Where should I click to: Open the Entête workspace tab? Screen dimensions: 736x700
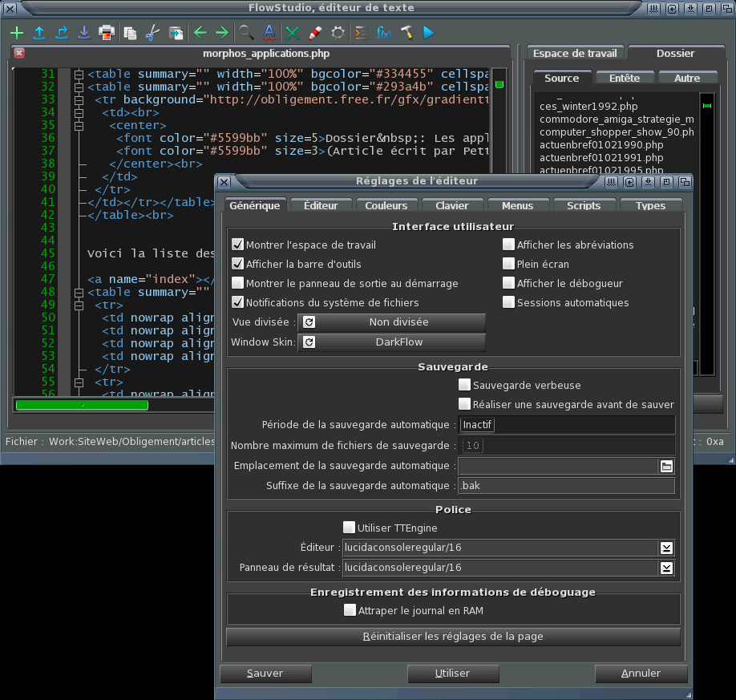pyautogui.click(x=625, y=78)
